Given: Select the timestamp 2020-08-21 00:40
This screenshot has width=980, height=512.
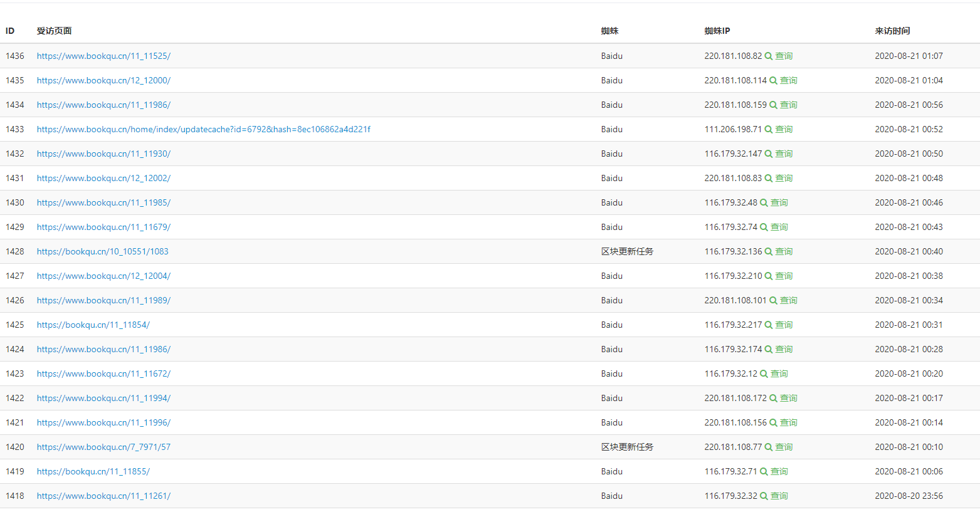Looking at the screenshot, I should tap(909, 251).
